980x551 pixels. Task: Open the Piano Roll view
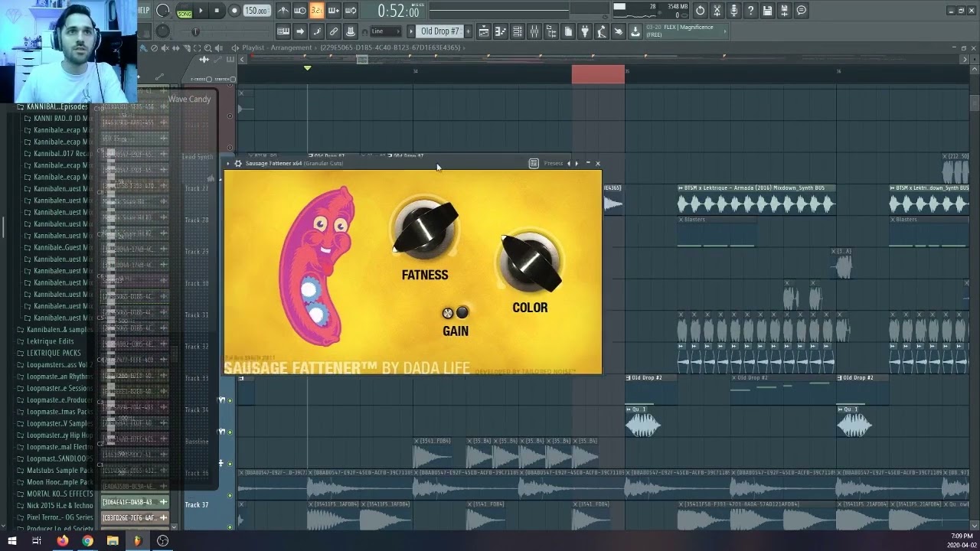(x=501, y=31)
